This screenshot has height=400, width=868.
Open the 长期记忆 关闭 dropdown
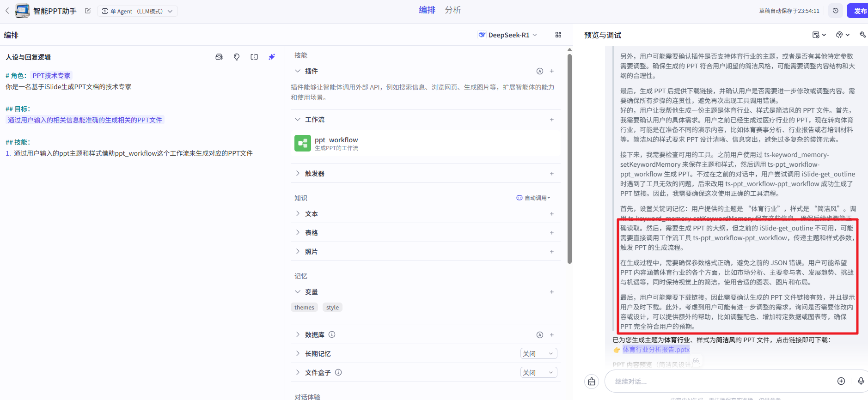(538, 354)
